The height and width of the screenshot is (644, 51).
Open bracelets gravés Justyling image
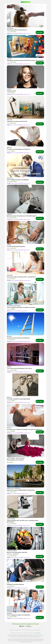[x=25, y=232]
